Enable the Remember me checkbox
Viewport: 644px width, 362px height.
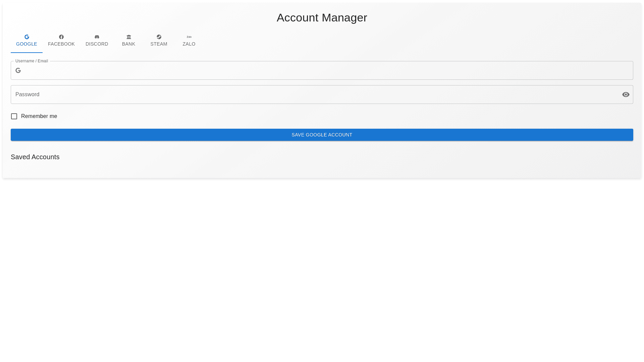tap(14, 116)
